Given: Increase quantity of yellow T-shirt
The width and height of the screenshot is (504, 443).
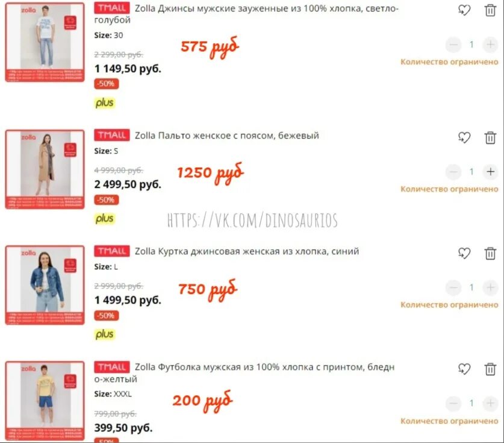Looking at the screenshot, I should pos(491,403).
